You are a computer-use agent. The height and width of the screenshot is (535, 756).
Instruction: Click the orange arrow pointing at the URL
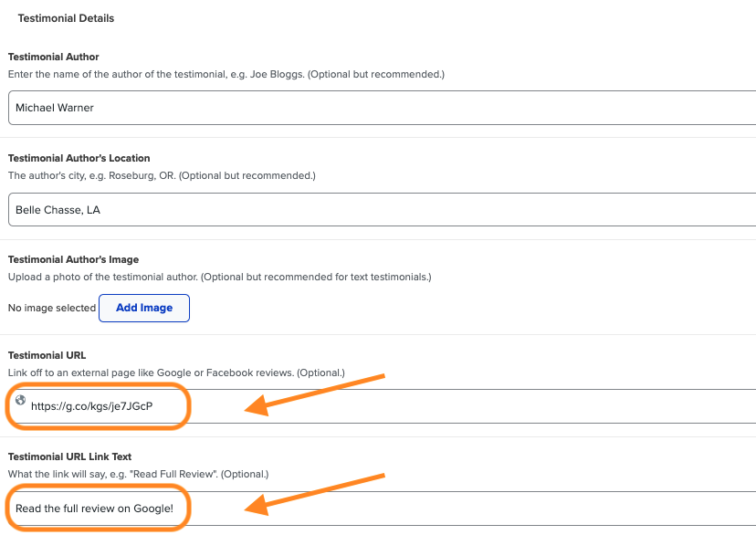(314, 394)
